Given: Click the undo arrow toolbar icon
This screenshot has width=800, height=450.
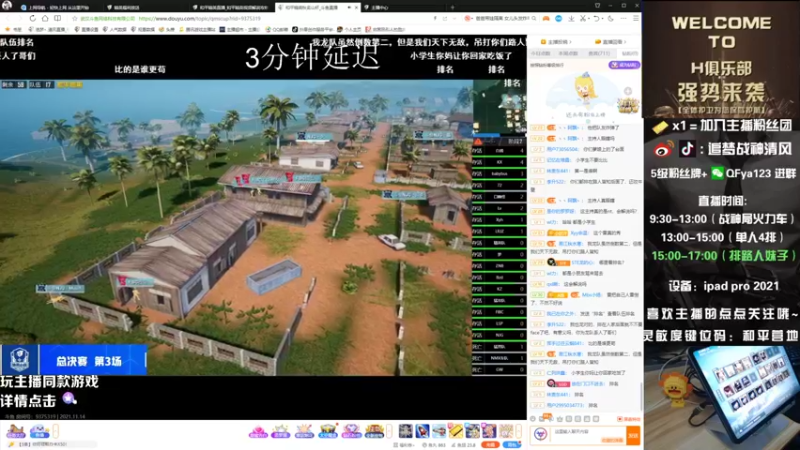Looking at the screenshot, I should pyautogui.click(x=596, y=18).
